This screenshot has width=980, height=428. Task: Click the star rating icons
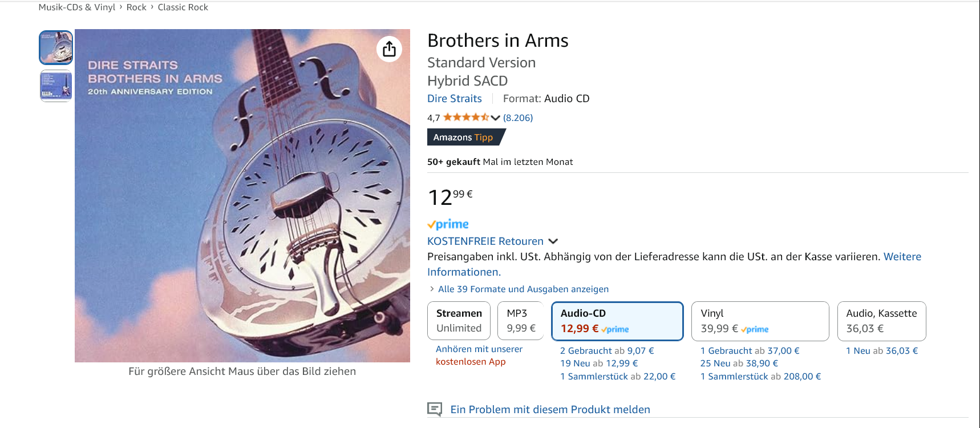pos(465,118)
